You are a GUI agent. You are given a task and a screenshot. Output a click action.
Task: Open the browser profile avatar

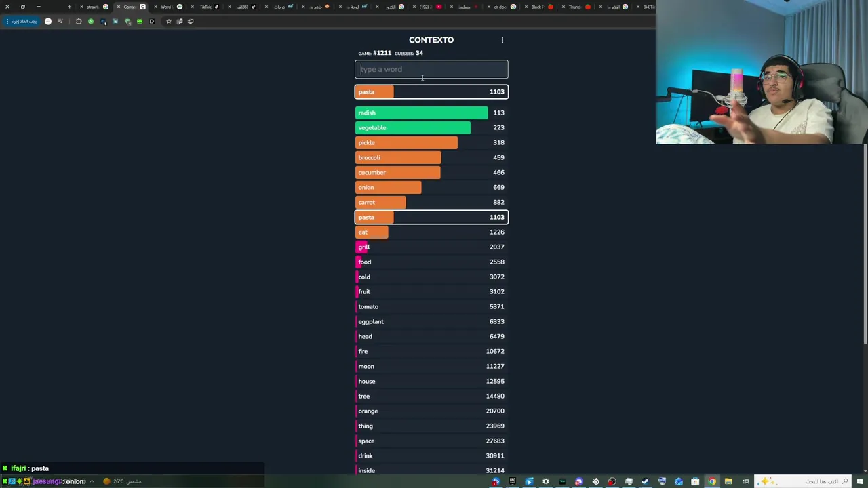click(x=48, y=22)
